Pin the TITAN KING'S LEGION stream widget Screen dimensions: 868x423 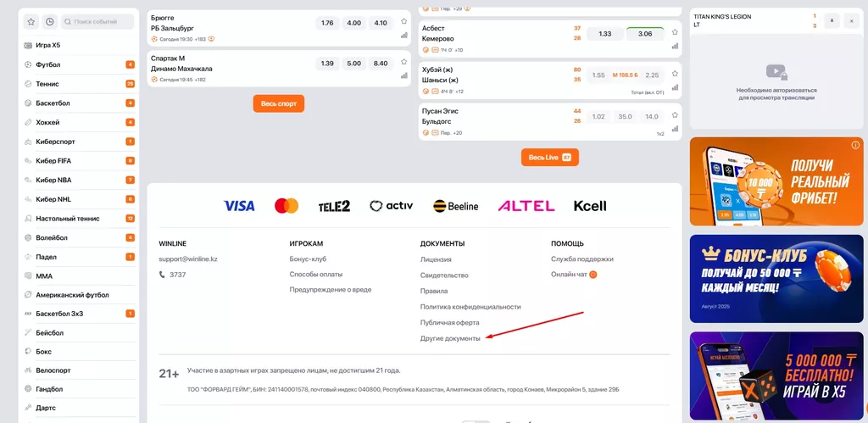coord(832,21)
